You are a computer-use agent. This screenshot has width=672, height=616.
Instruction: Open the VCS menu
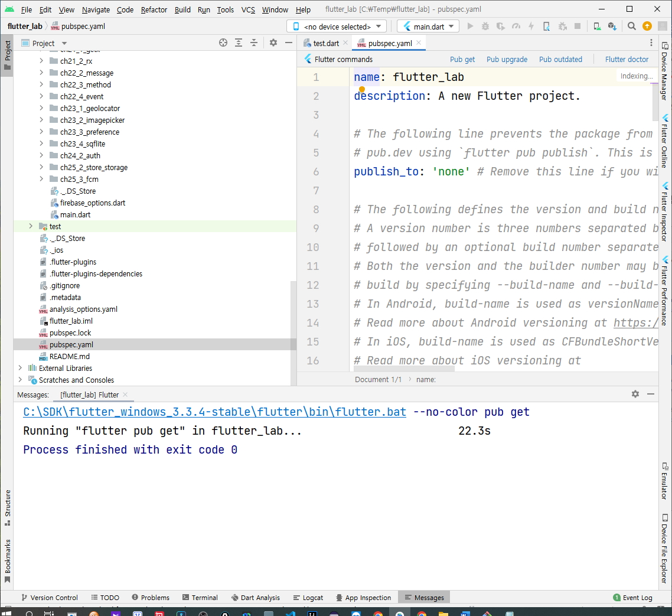(x=247, y=9)
